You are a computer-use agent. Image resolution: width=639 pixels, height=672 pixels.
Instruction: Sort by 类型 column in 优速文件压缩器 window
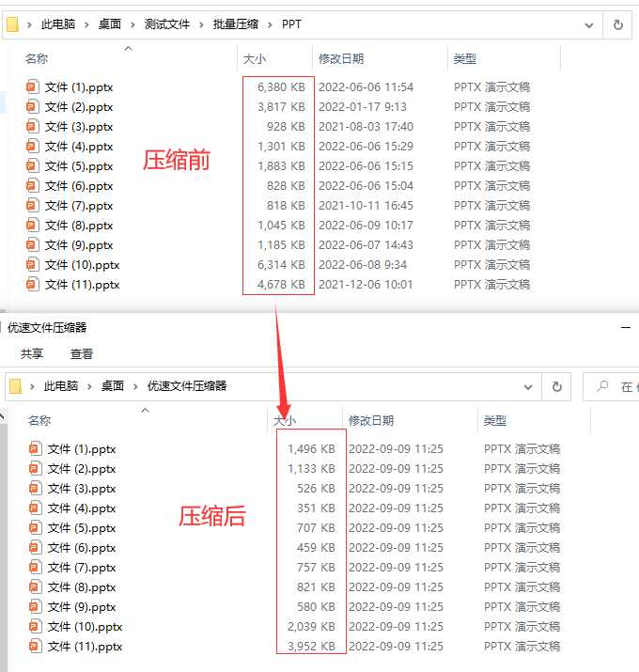pos(495,420)
